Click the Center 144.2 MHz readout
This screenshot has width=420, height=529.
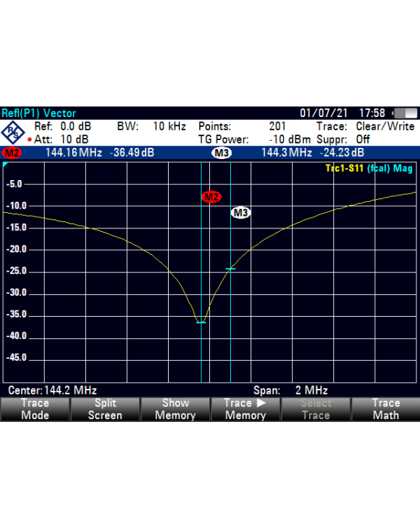pyautogui.click(x=52, y=390)
